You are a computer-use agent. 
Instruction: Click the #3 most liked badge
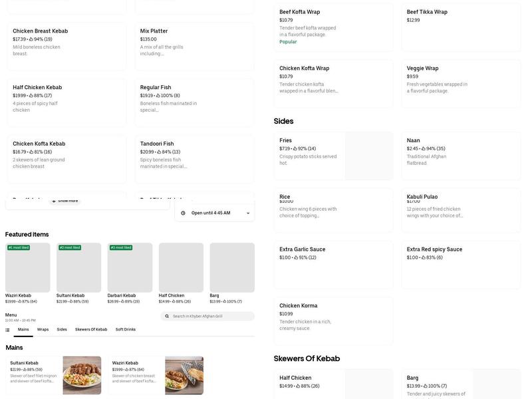click(121, 247)
